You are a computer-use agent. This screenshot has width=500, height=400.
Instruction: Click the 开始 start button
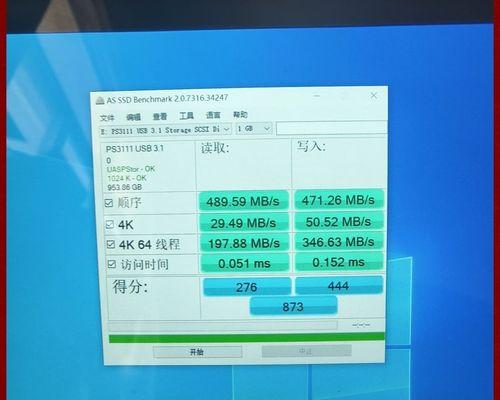coord(197,352)
